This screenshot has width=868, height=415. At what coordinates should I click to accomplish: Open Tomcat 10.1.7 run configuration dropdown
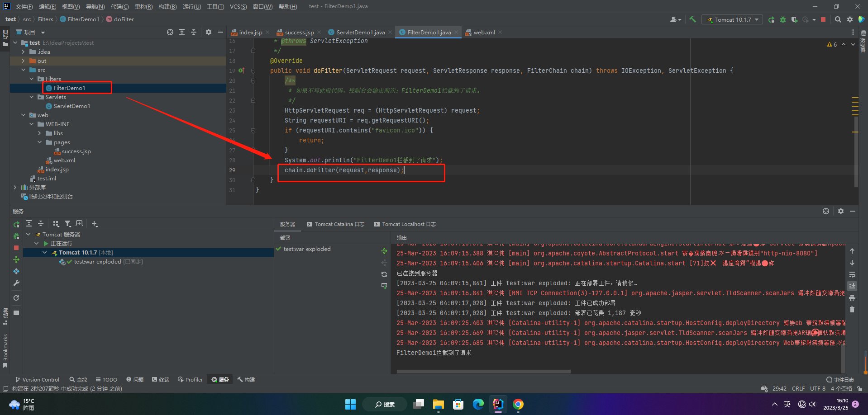coord(732,19)
